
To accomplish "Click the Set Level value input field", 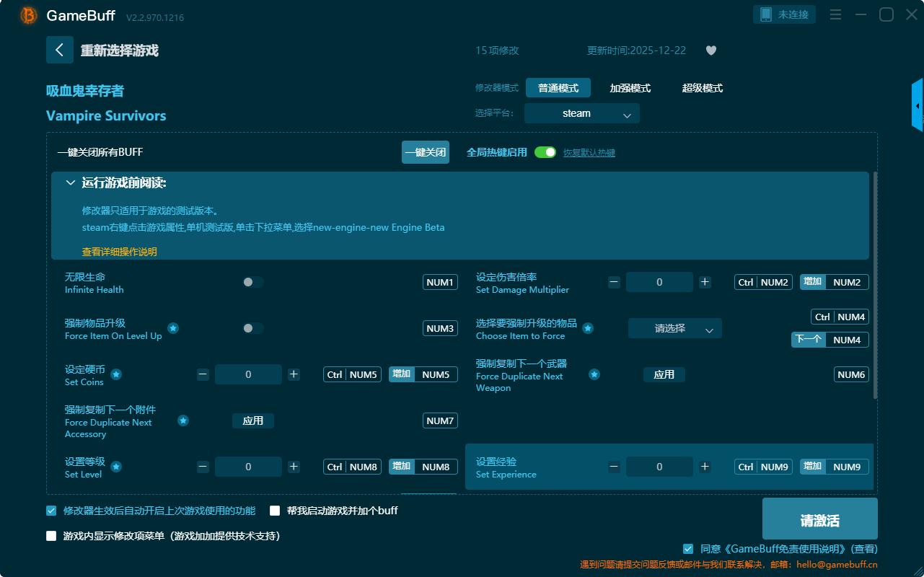I will (248, 467).
